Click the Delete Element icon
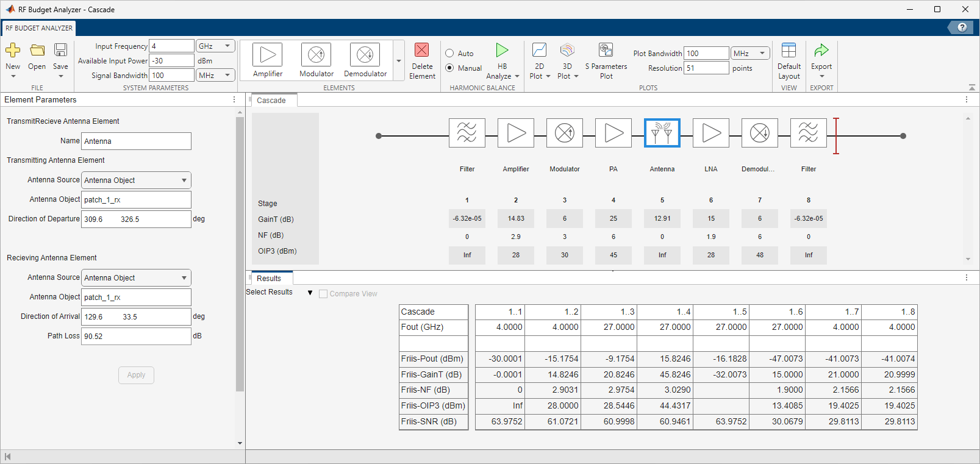 tap(421, 50)
